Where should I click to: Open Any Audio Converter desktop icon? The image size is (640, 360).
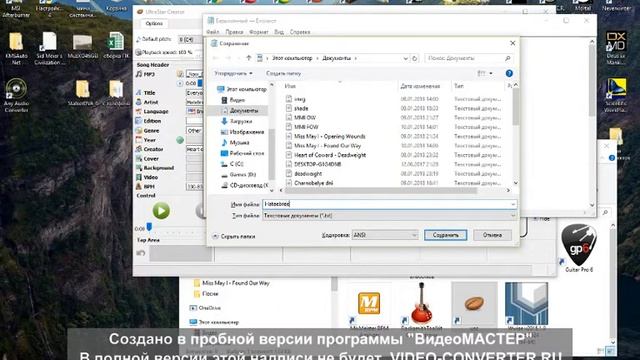click(x=16, y=96)
